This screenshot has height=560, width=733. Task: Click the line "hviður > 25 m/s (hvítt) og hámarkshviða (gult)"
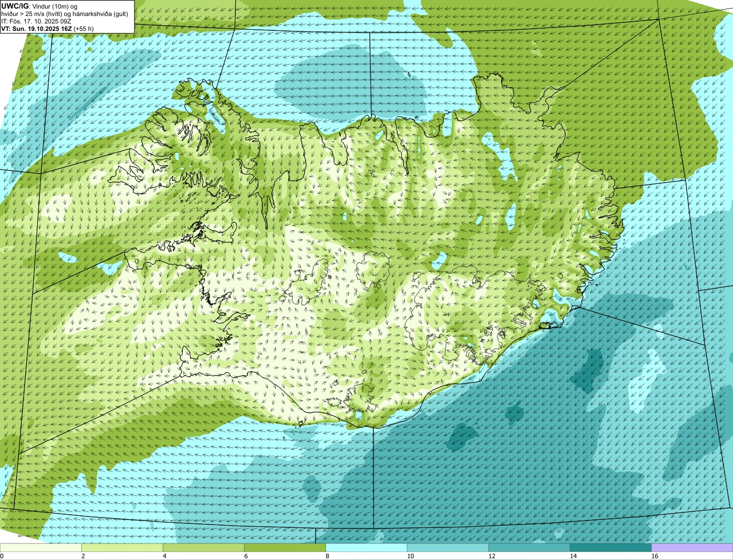coord(64,14)
